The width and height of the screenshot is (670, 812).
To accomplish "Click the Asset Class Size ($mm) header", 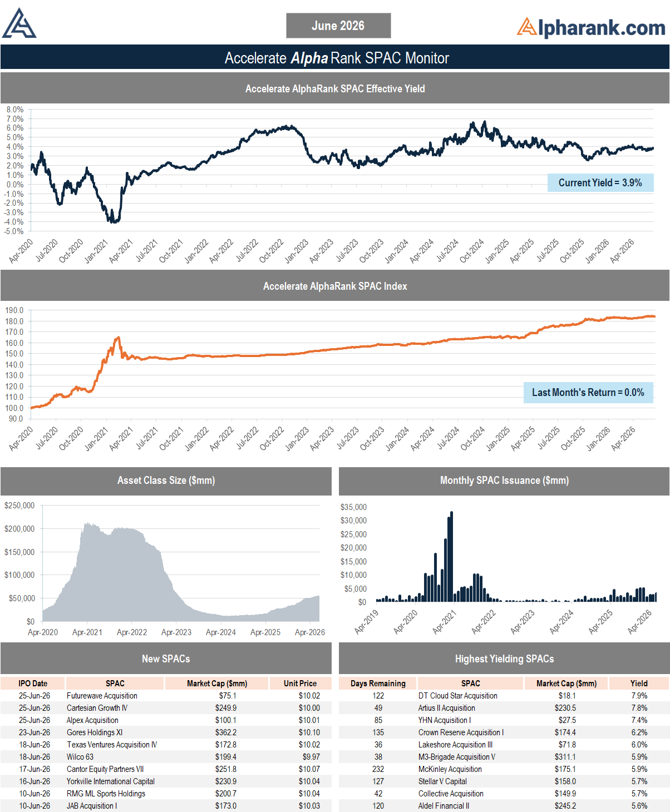I will (x=166, y=481).
